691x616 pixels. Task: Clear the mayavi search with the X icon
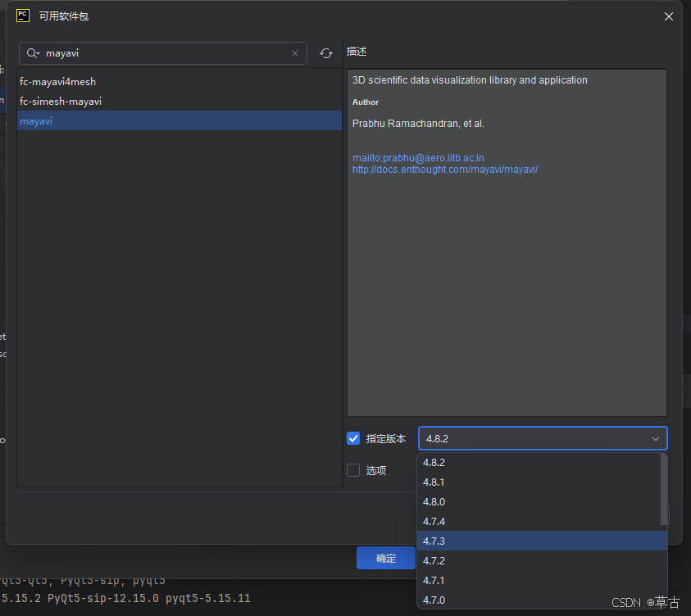(295, 52)
